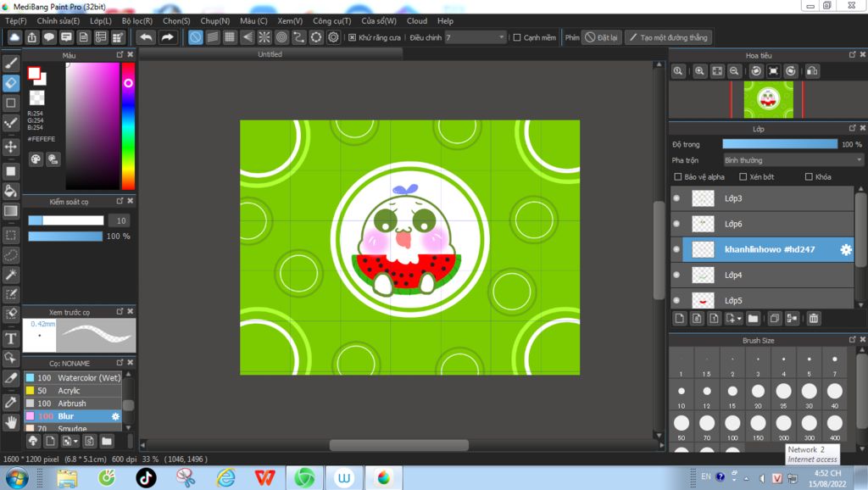Select the Hand tool

pos(11,422)
